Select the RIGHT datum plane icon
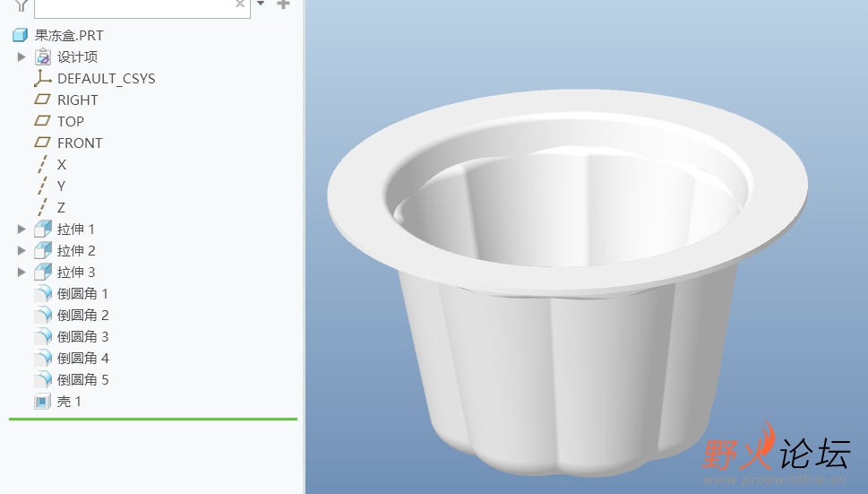 43,100
